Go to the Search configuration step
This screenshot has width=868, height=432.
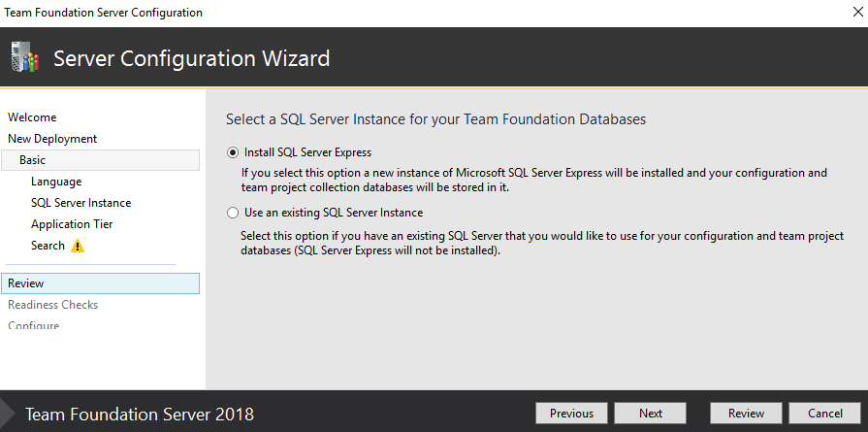coord(48,246)
